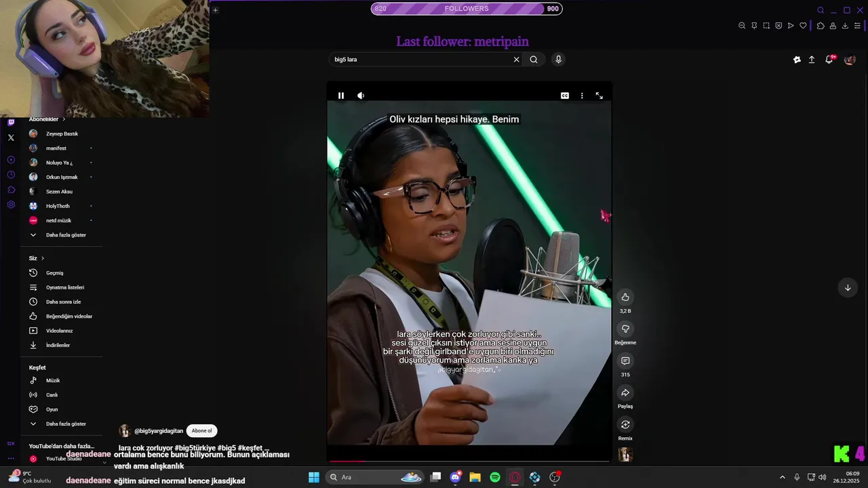This screenshot has width=868, height=488.
Task: Take a snapshot with the selection icon
Action: [x=766, y=26]
